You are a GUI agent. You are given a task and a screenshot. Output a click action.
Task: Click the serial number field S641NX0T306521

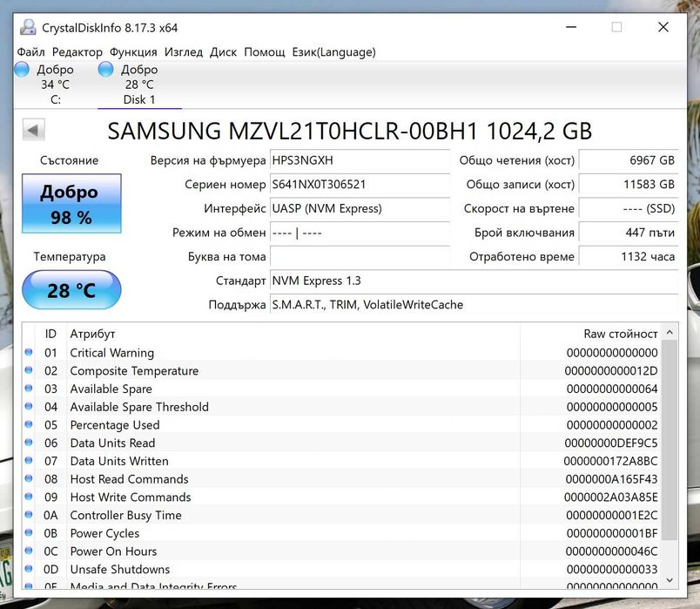coord(360,185)
